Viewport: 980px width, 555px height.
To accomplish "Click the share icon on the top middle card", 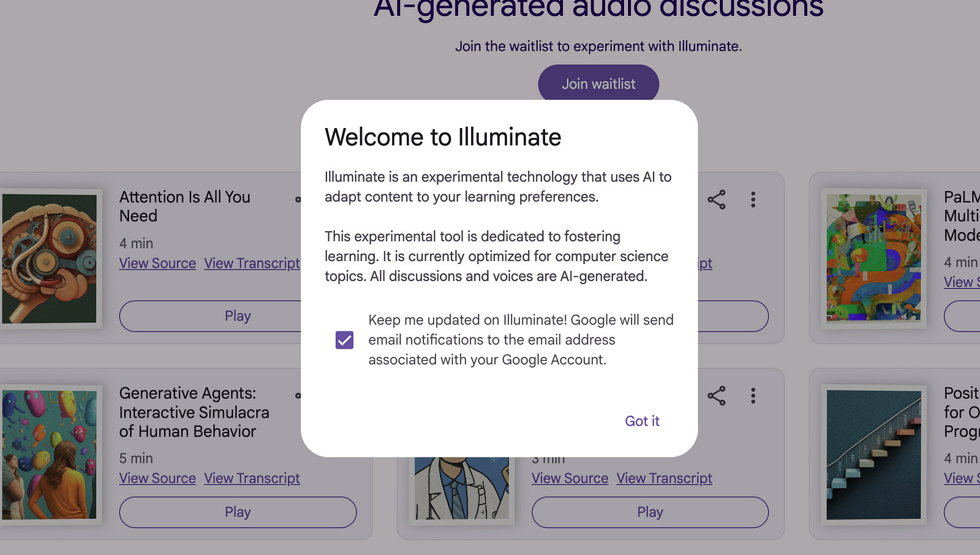I will click(x=716, y=199).
